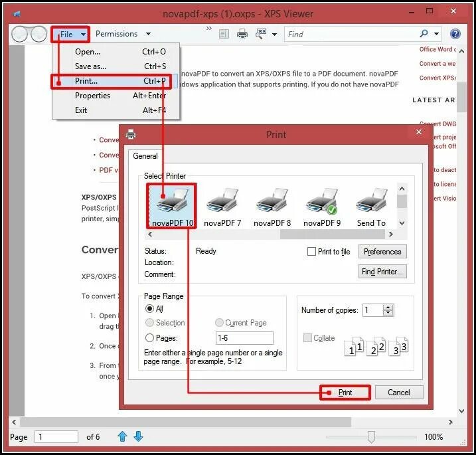Screen dimensions: 476x455
Task: Open printer Preferences
Action: click(x=382, y=252)
